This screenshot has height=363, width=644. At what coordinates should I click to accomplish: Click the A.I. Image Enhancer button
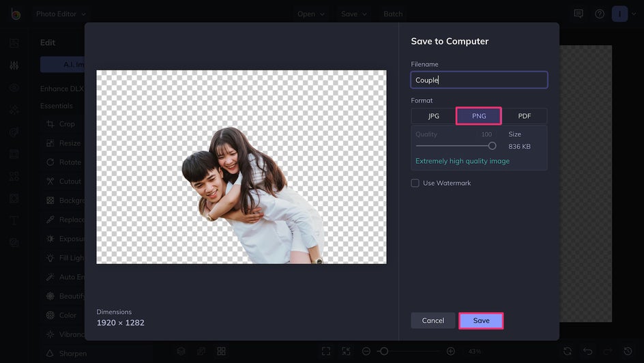(x=63, y=64)
